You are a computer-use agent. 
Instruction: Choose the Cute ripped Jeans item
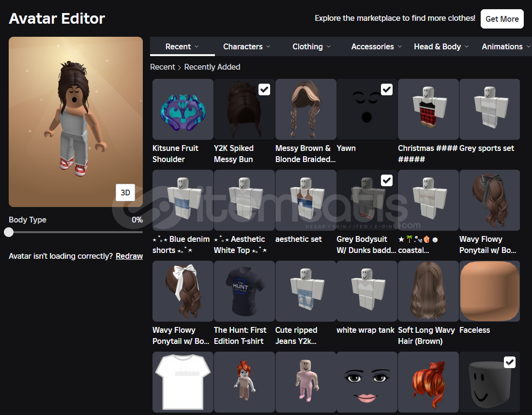305,292
